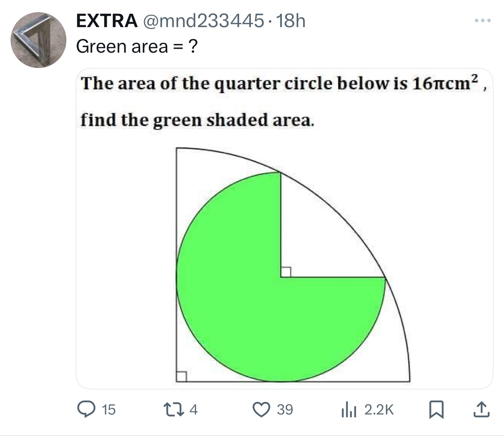The width and height of the screenshot is (504, 440).
Task: Share the tweet with the upload arrow icon
Action: point(481,409)
